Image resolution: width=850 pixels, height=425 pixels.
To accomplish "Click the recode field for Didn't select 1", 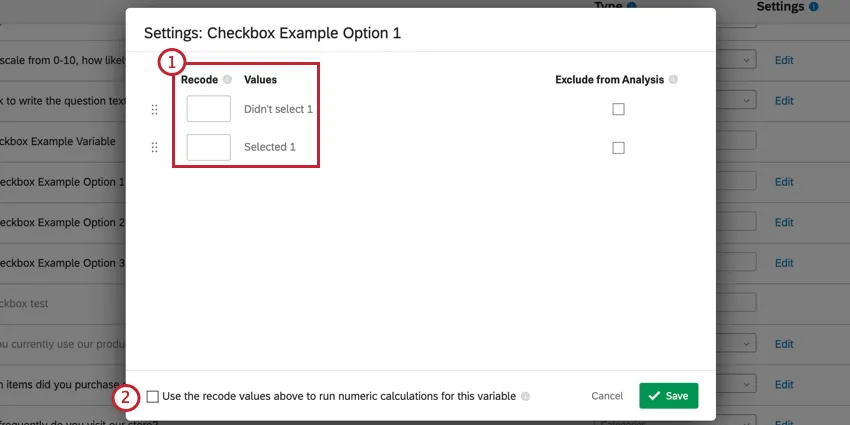I will [208, 109].
